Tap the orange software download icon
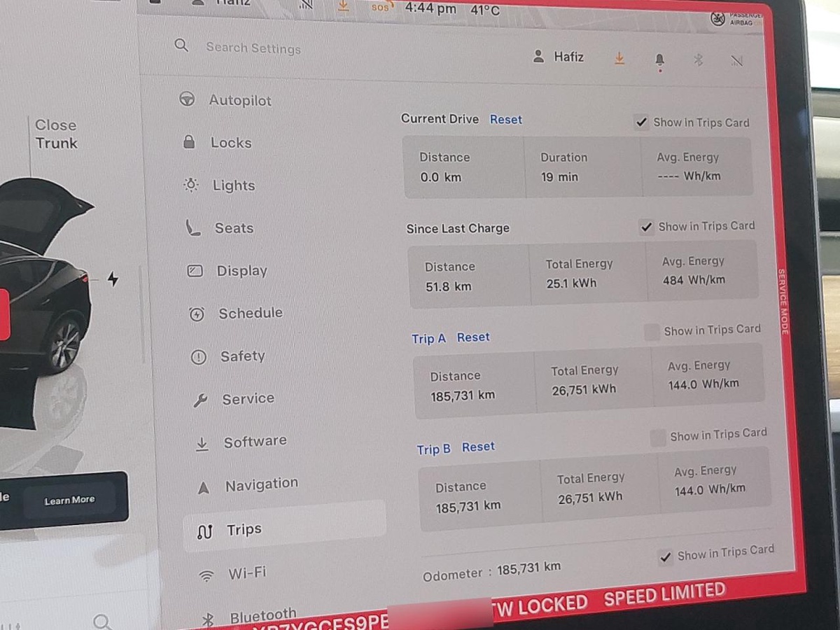 (x=619, y=59)
